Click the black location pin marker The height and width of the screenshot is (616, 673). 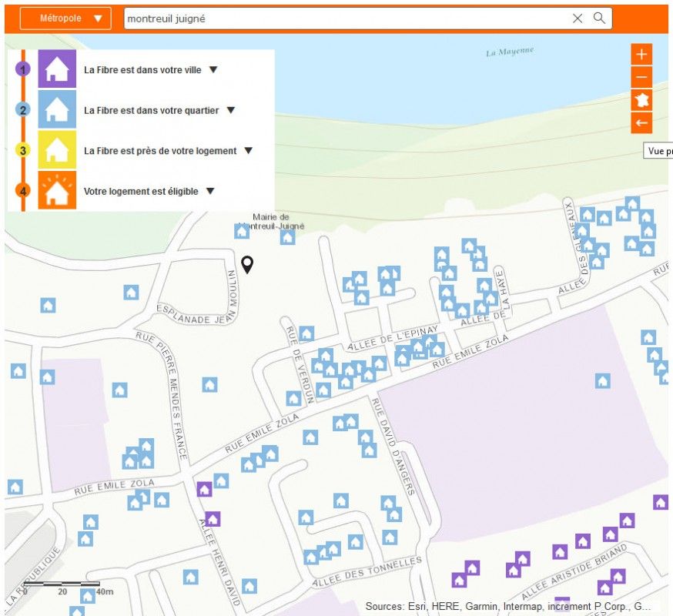(x=247, y=264)
